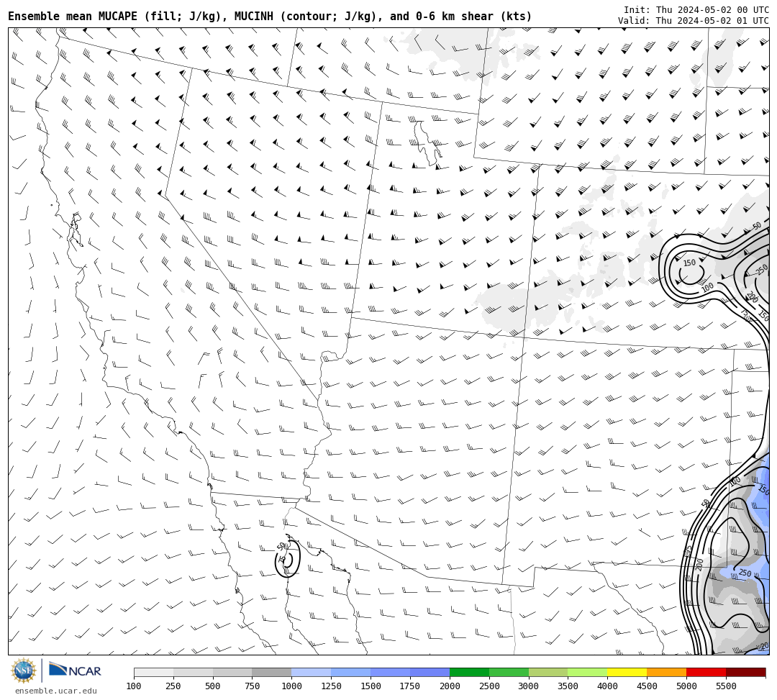Click the 'Init: Thu 2024-05-02 00 UTC' line
This screenshot has height=700, width=777.
point(696,10)
